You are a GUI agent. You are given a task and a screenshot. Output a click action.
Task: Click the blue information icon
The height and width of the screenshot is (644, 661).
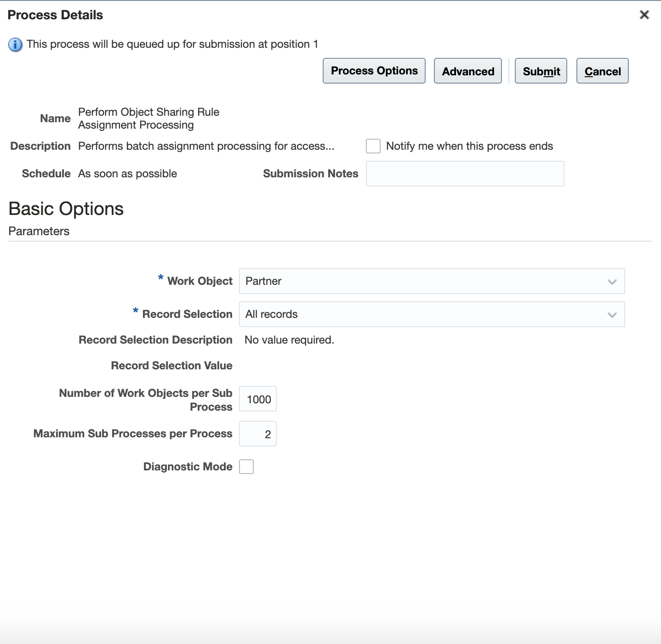(15, 45)
